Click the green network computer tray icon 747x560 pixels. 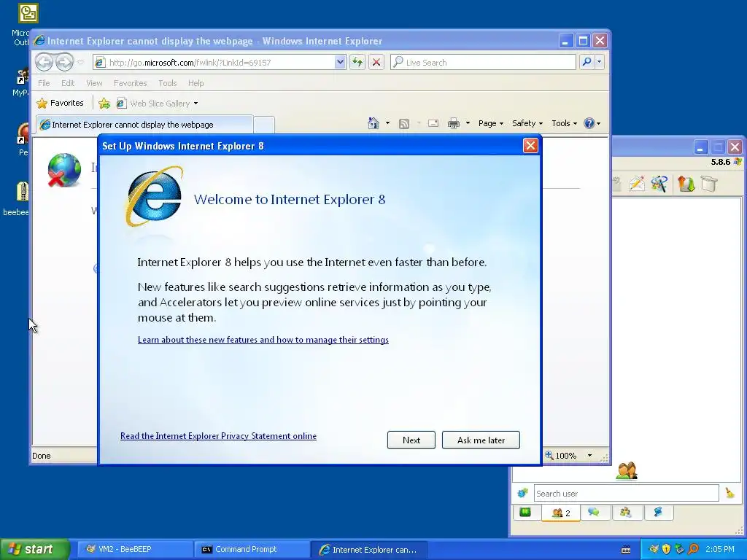point(680,549)
